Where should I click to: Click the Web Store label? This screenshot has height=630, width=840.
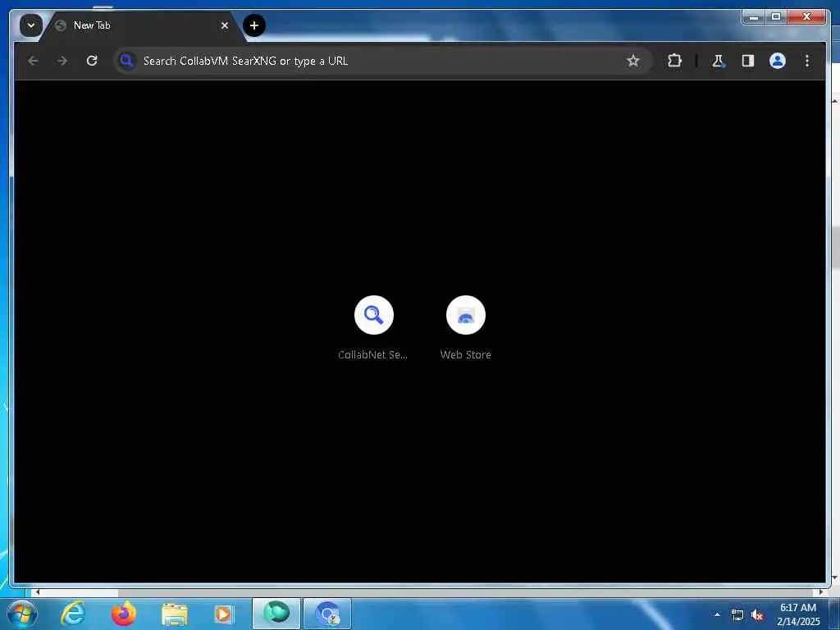pyautogui.click(x=466, y=354)
